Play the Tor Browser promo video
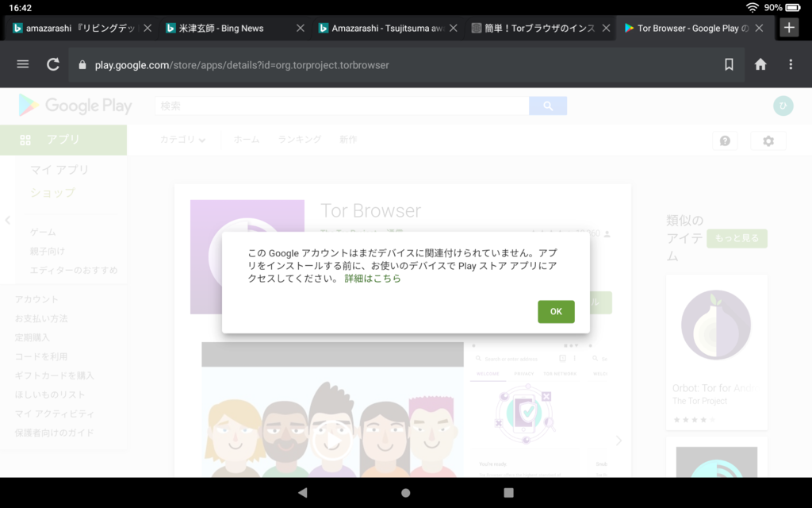 tap(332, 441)
